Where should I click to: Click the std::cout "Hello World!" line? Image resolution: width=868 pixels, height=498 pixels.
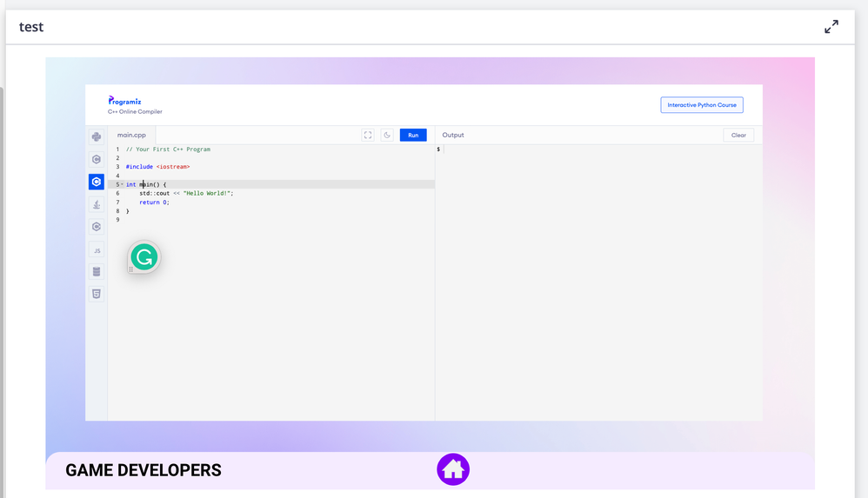point(186,193)
